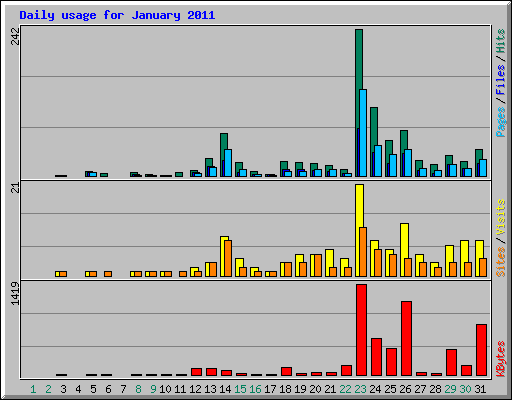Click day 28 on the x-axis
The width and height of the screenshot is (512, 400).
(x=435, y=389)
